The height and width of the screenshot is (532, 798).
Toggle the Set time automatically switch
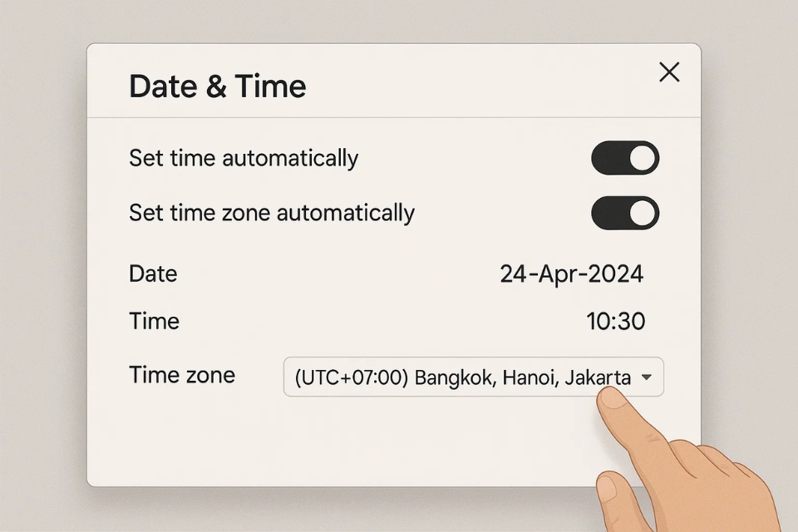point(625,158)
